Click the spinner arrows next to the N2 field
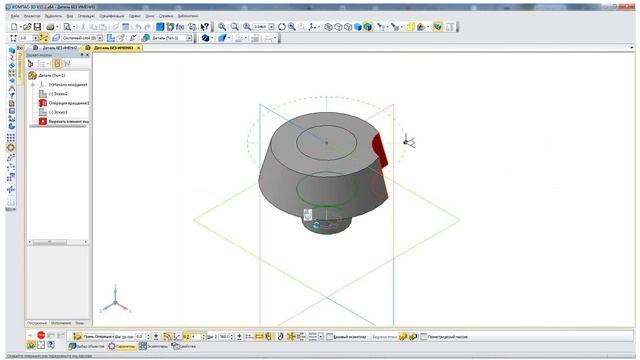640x360 pixels. click(x=204, y=336)
